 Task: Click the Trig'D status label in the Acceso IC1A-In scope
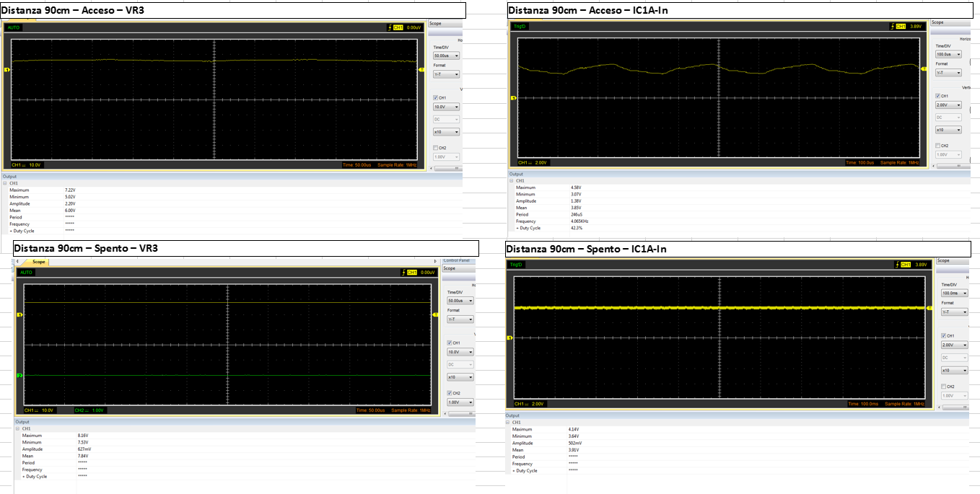click(x=520, y=26)
